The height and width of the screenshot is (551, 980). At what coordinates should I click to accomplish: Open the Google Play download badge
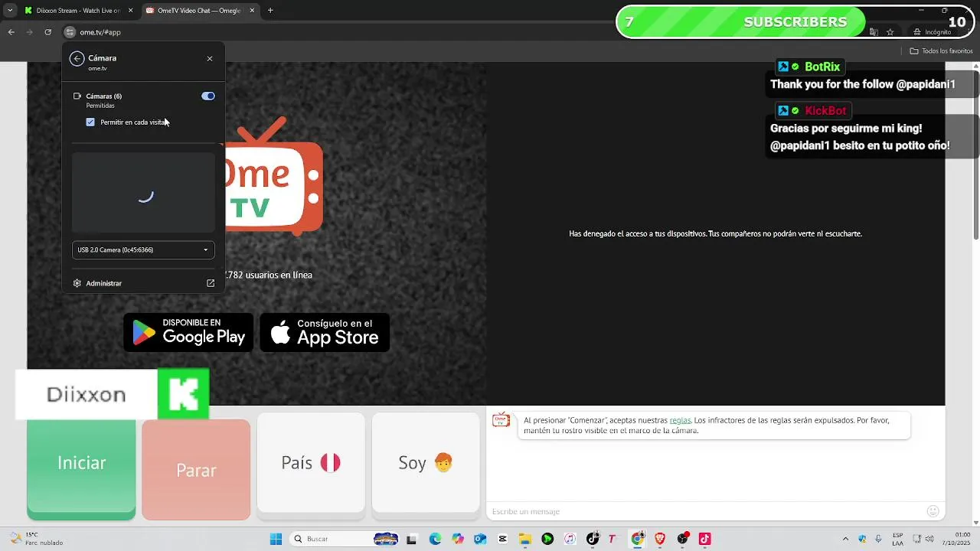[x=188, y=332]
